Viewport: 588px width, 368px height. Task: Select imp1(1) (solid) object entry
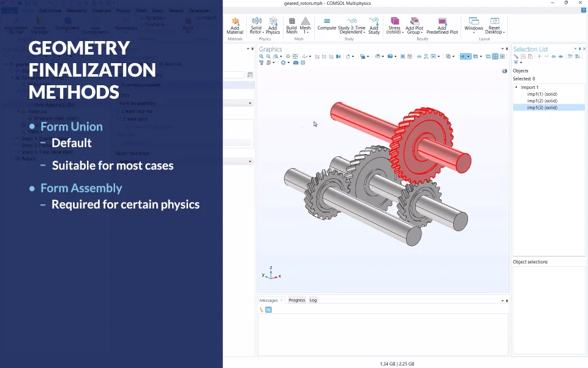point(542,94)
